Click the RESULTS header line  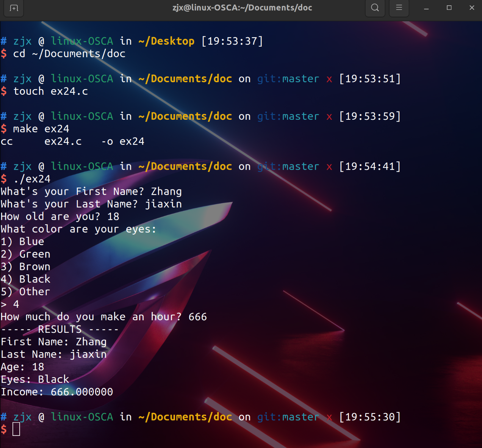(59, 329)
